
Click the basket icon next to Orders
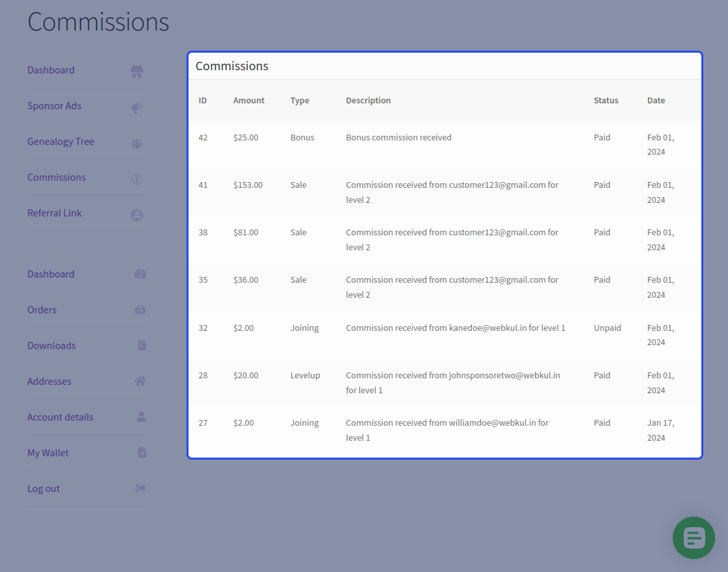click(140, 310)
